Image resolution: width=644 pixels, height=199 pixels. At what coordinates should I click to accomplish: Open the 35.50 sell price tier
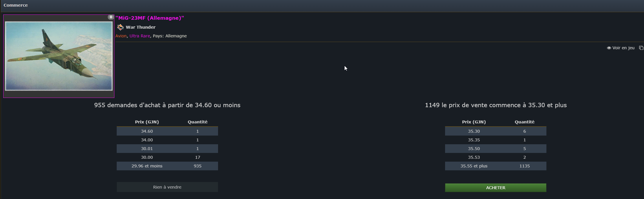(x=495, y=148)
